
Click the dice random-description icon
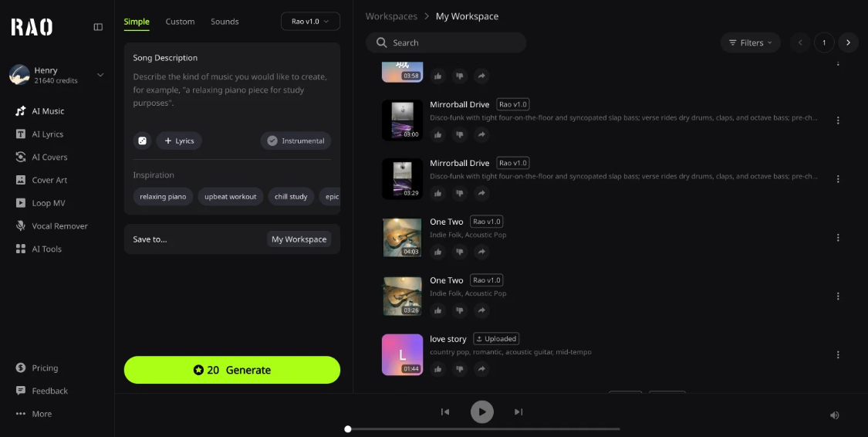click(x=142, y=141)
